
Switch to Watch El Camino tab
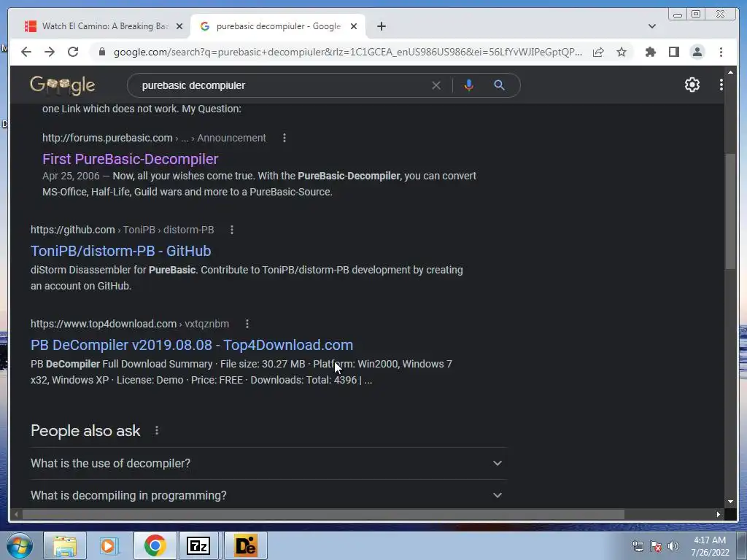[104, 26]
